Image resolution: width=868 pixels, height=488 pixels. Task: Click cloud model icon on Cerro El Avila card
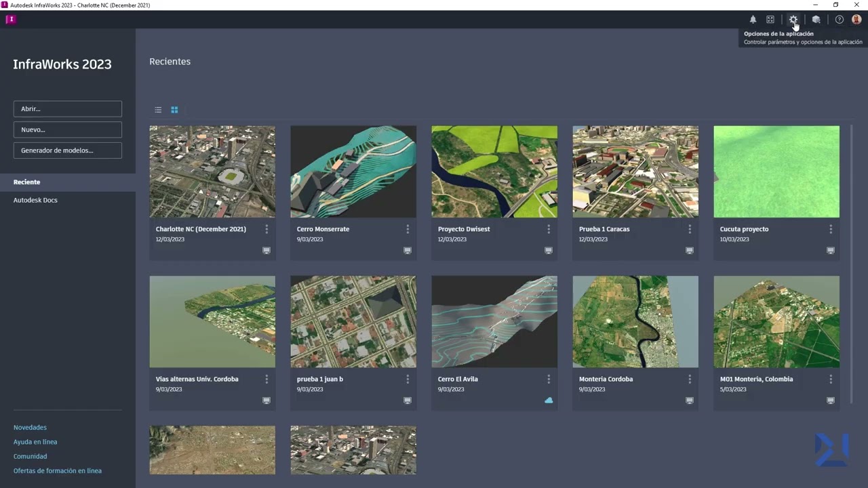549,401
